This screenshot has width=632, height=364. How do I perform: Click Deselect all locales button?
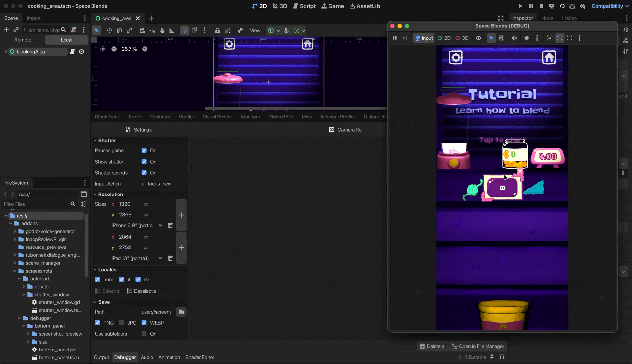(x=143, y=291)
